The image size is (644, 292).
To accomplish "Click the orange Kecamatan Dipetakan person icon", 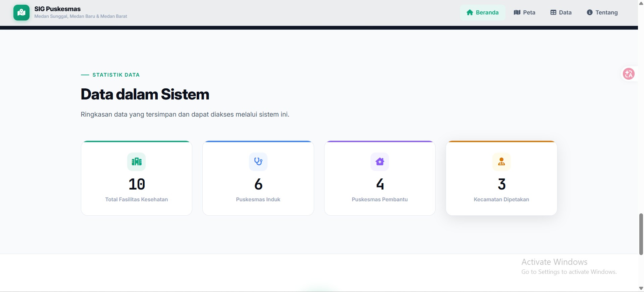I will pos(501,162).
